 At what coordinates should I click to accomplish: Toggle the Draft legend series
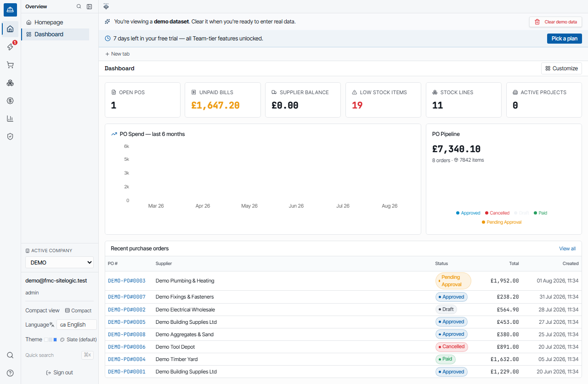coord(521,213)
